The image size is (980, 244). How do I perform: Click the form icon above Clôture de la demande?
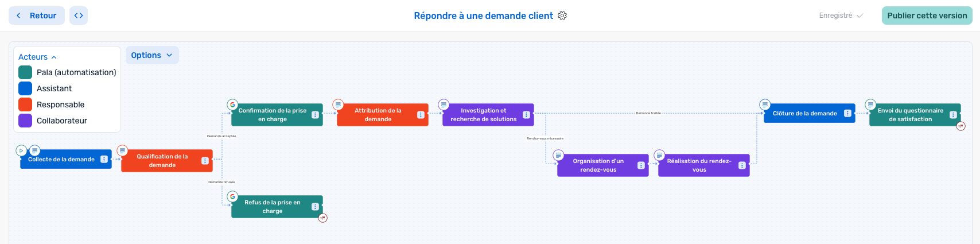pyautogui.click(x=765, y=104)
